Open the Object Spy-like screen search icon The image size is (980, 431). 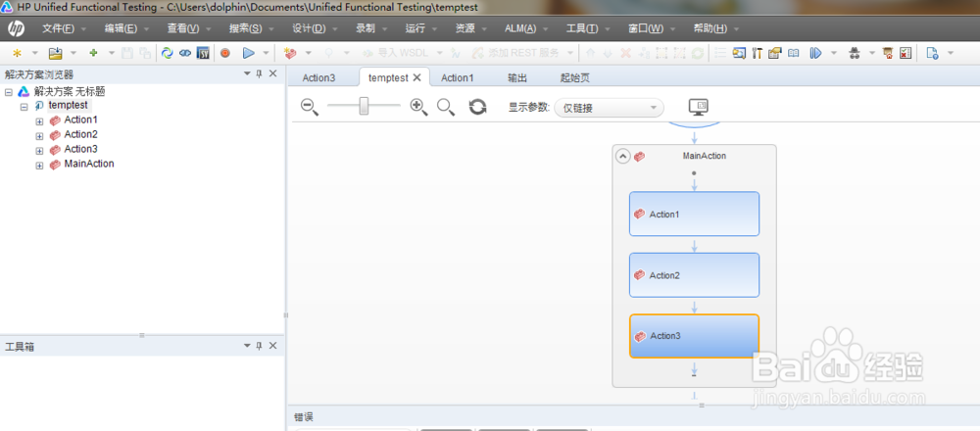click(739, 53)
